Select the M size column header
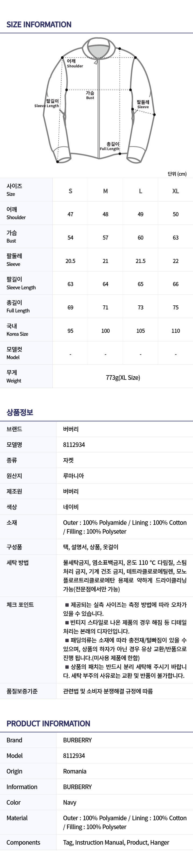Viewport: 193px width, 868px height. click(x=105, y=191)
